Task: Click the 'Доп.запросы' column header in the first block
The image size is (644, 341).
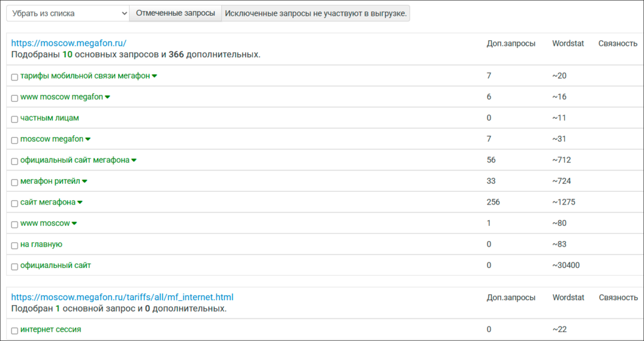Action: point(511,43)
